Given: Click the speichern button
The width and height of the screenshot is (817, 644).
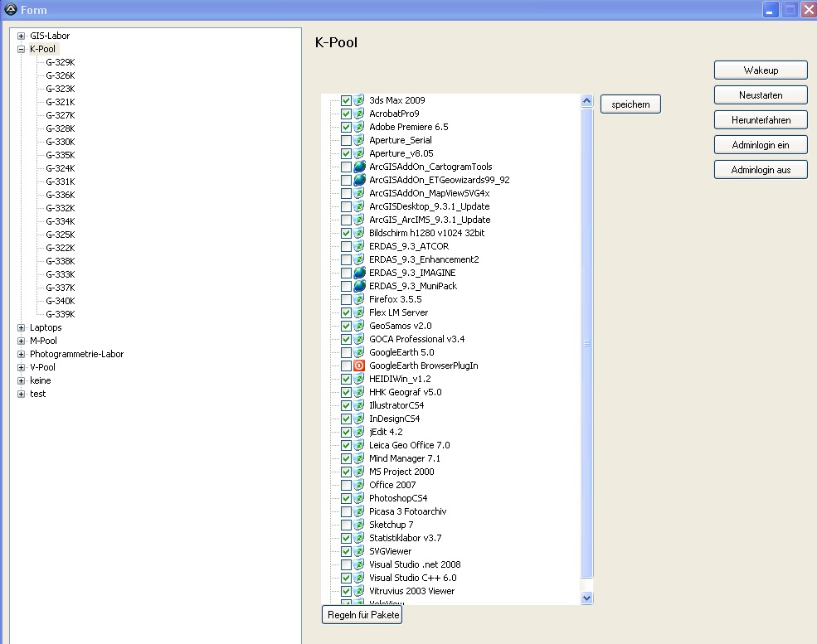Looking at the screenshot, I should click(630, 104).
